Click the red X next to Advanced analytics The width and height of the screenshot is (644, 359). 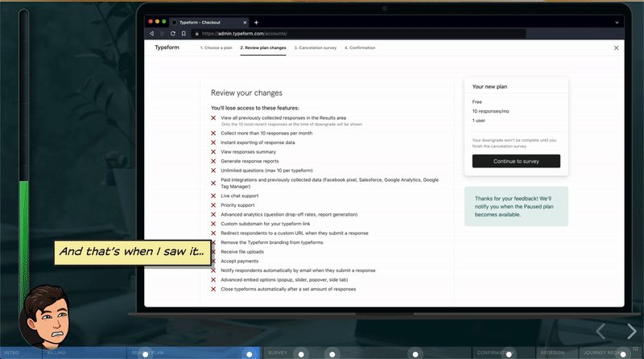coord(213,214)
